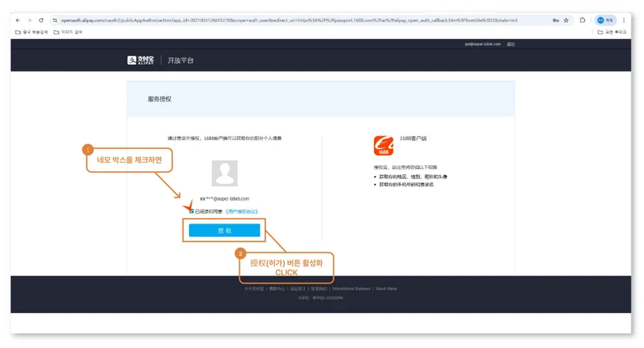Open the 诚征英才 footer link

coord(298,289)
